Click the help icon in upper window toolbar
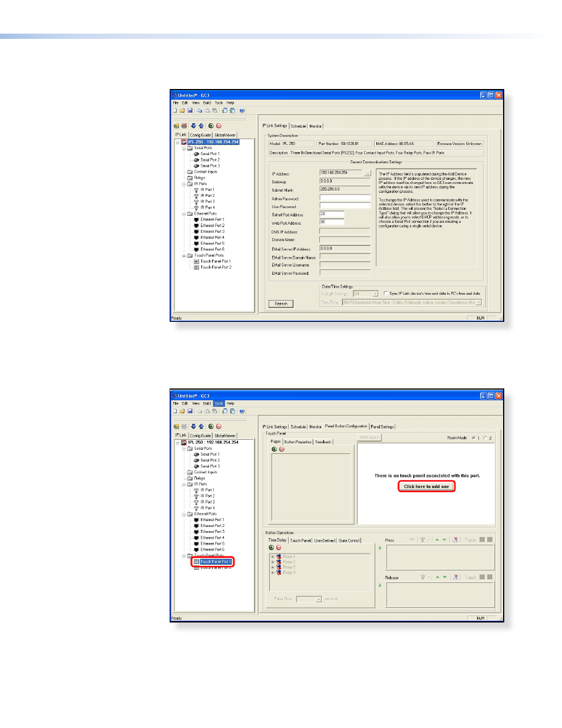The image size is (562, 728). coord(242,110)
